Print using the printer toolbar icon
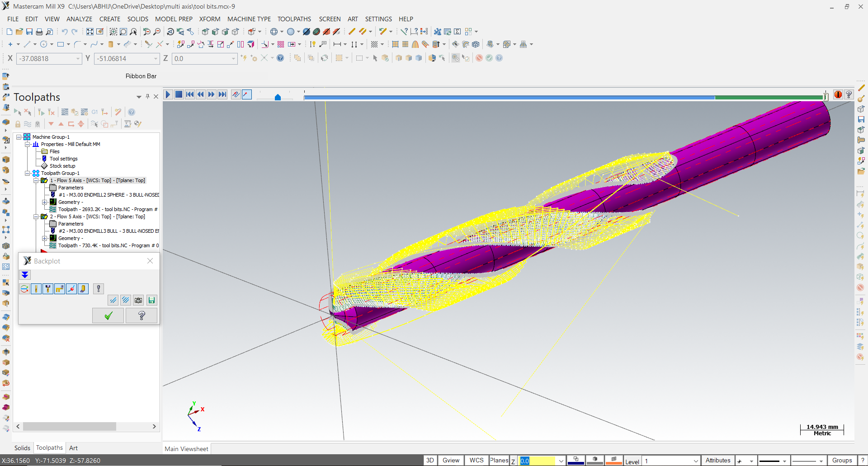Viewport: 868px width, 466px height. tap(39, 32)
